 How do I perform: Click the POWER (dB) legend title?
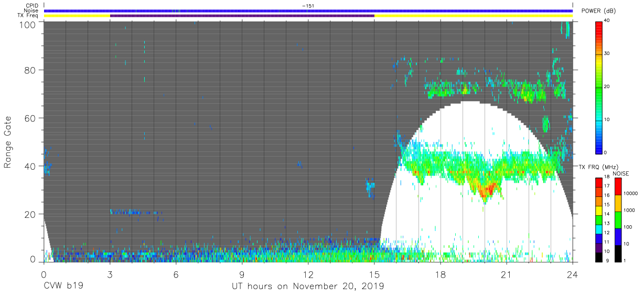point(599,11)
